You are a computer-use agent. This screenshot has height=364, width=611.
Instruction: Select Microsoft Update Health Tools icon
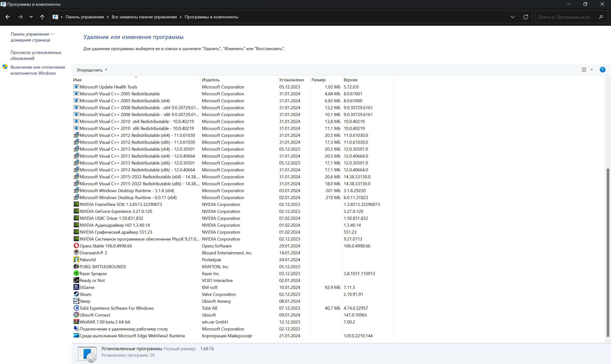point(76,87)
